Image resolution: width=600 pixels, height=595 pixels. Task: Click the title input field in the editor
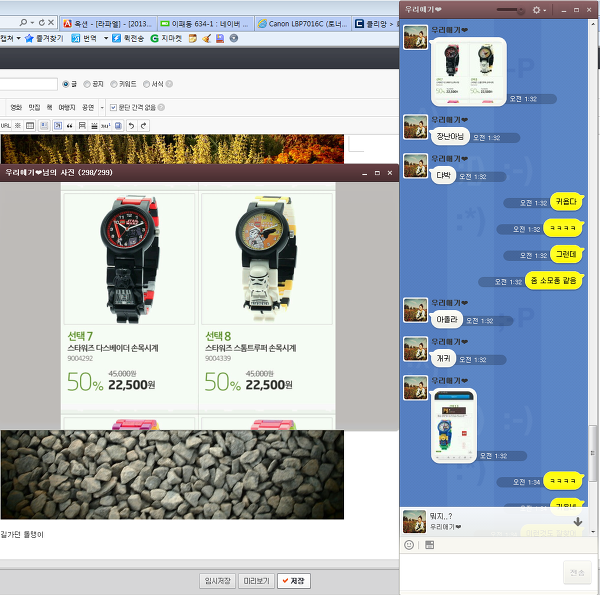click(29, 84)
